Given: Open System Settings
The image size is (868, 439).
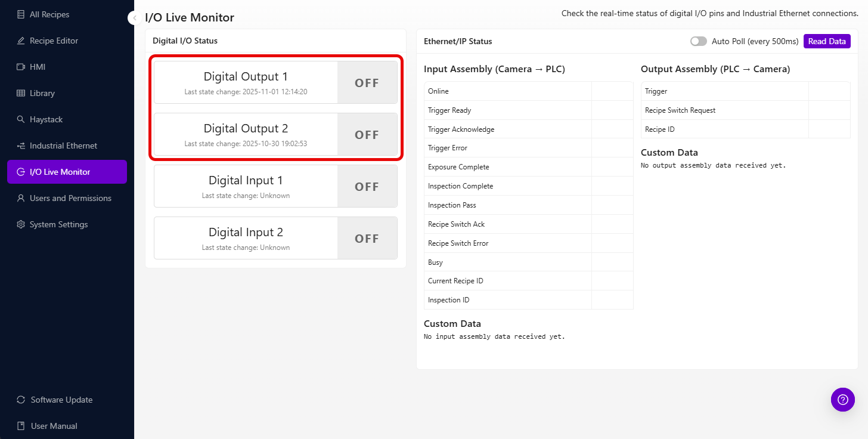Looking at the screenshot, I should coord(59,224).
